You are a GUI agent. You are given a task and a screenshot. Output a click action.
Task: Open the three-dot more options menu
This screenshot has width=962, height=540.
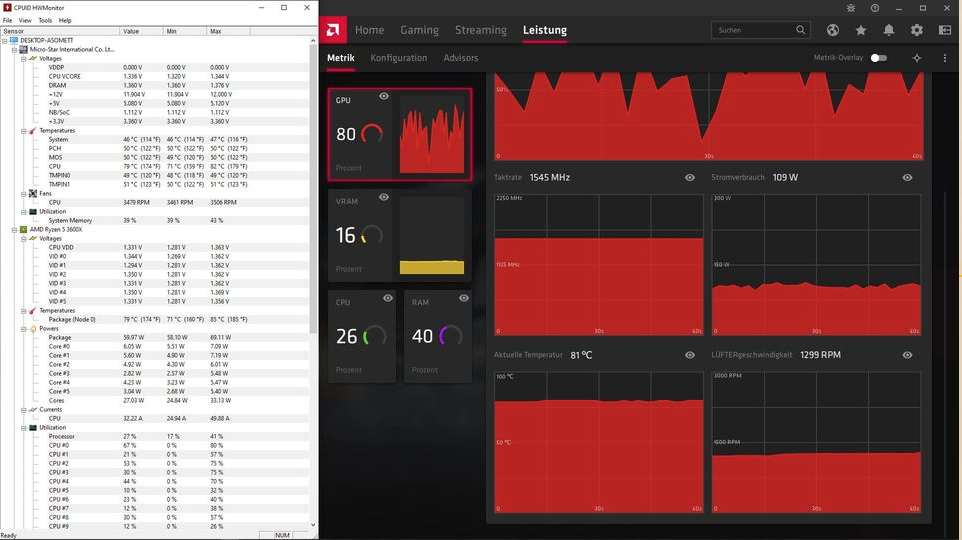945,58
